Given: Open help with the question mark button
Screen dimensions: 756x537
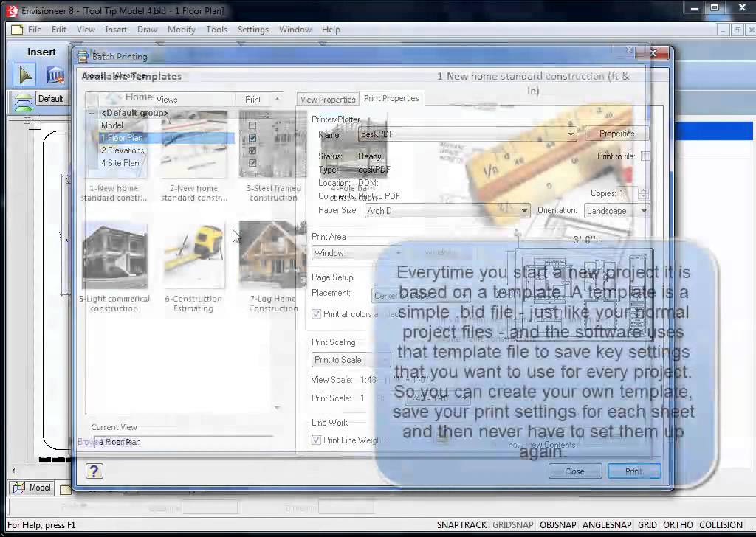Looking at the screenshot, I should coord(94,471).
